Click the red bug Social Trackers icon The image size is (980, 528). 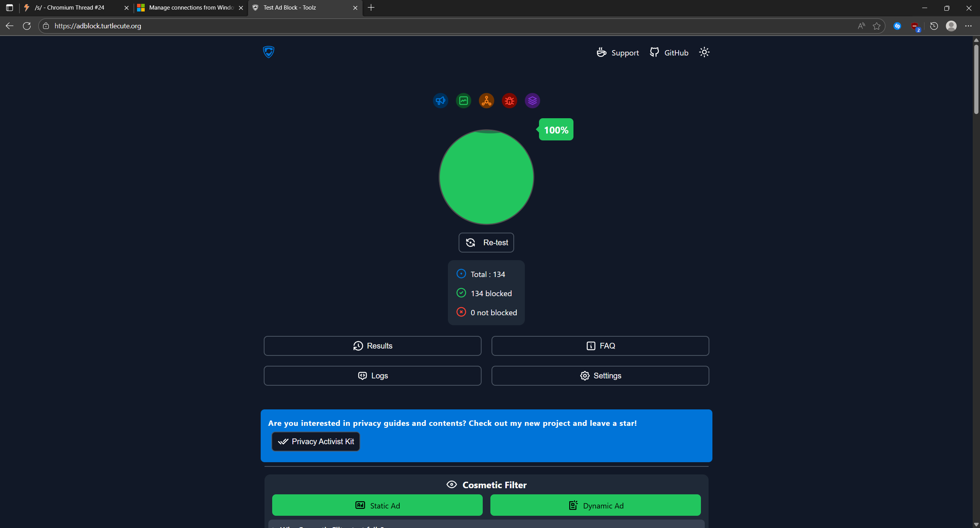[509, 101]
